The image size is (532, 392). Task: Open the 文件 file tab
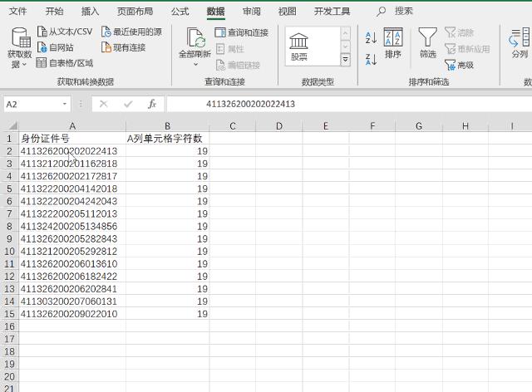17,12
